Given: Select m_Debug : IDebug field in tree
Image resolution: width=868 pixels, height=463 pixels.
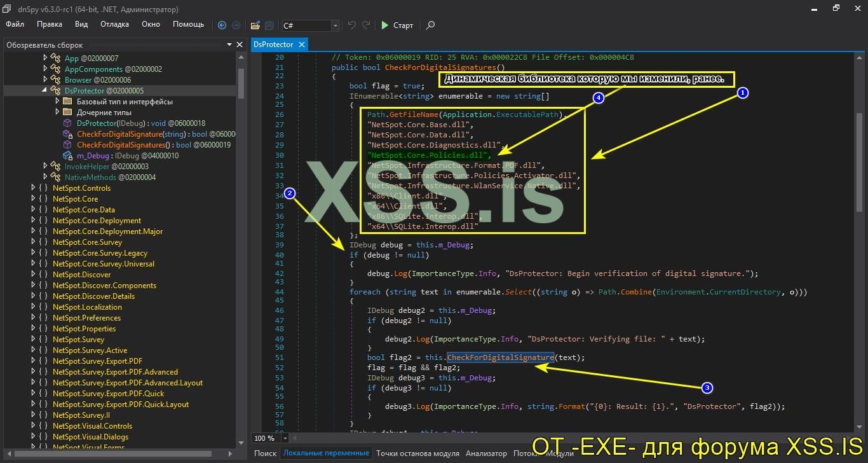Looking at the screenshot, I should pos(128,156).
